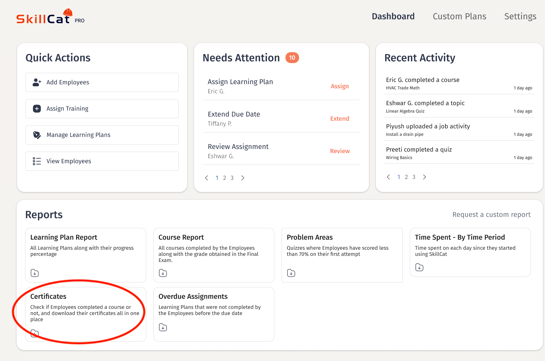Download the Overdue Assignments report
The image size is (545, 361).
163,327
